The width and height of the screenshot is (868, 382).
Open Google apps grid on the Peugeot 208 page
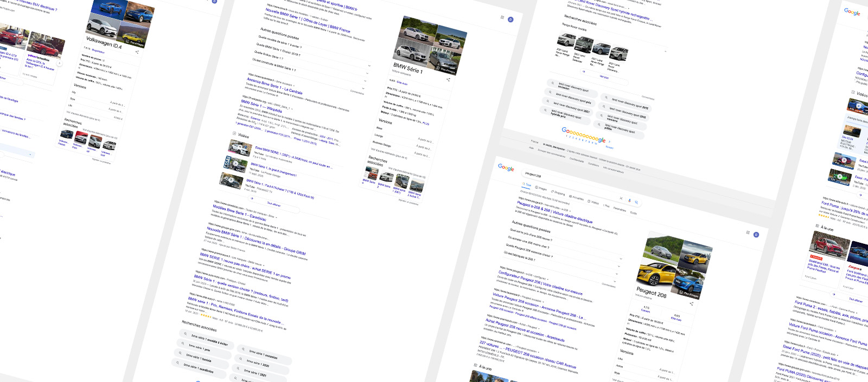tap(748, 232)
